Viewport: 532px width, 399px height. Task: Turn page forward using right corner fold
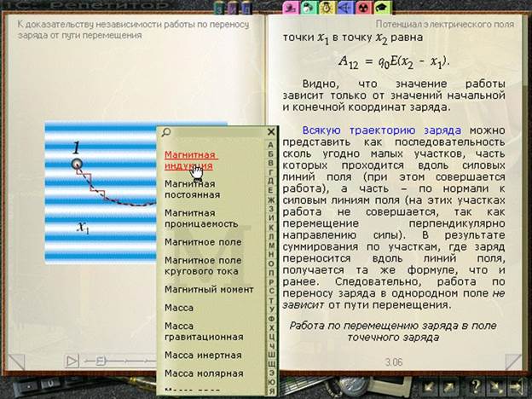[513, 362]
